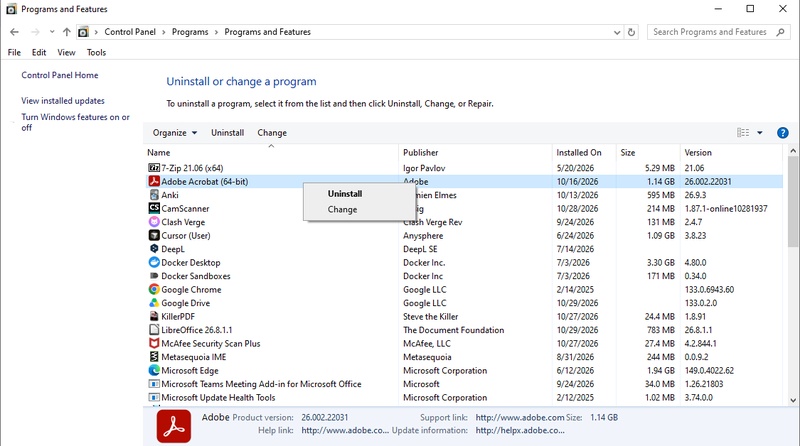Open Control Panel Home link
This screenshot has height=446, width=800.
(x=60, y=75)
